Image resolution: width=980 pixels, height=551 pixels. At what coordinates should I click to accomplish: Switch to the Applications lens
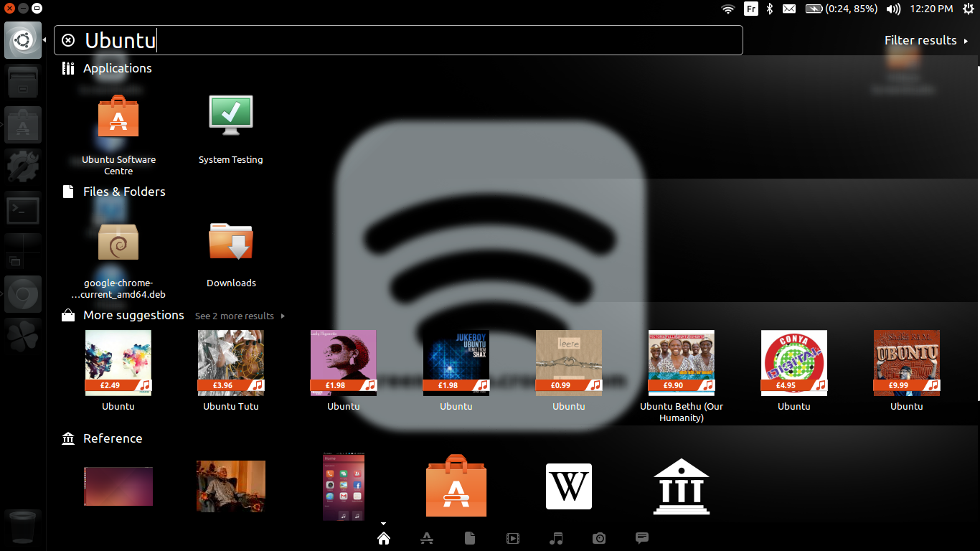426,538
